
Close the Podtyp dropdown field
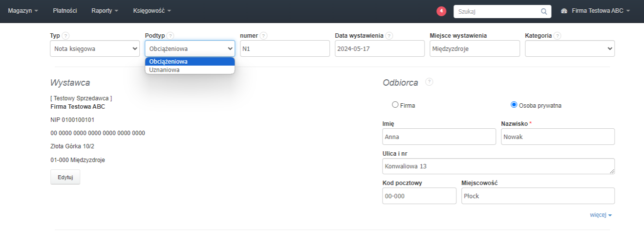[190, 48]
